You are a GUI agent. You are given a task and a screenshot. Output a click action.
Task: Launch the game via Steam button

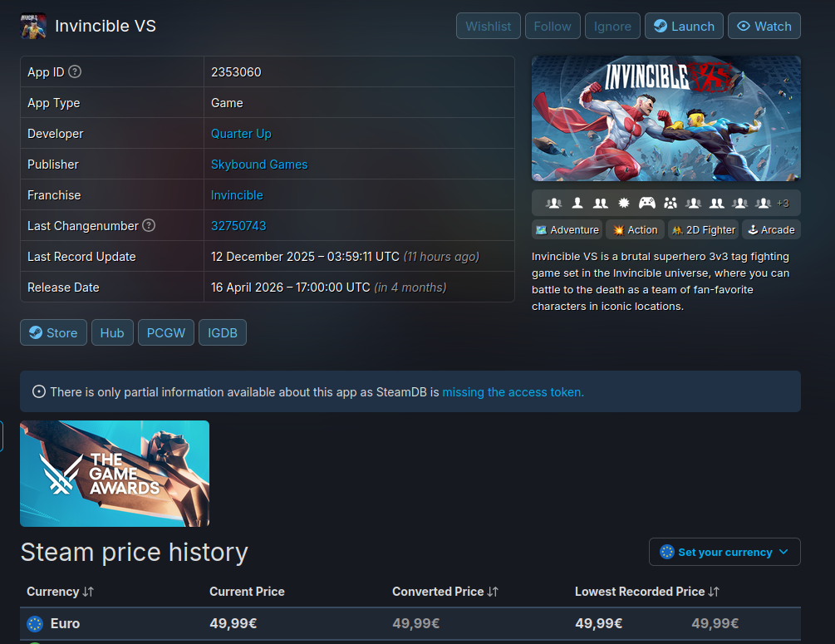click(x=684, y=26)
